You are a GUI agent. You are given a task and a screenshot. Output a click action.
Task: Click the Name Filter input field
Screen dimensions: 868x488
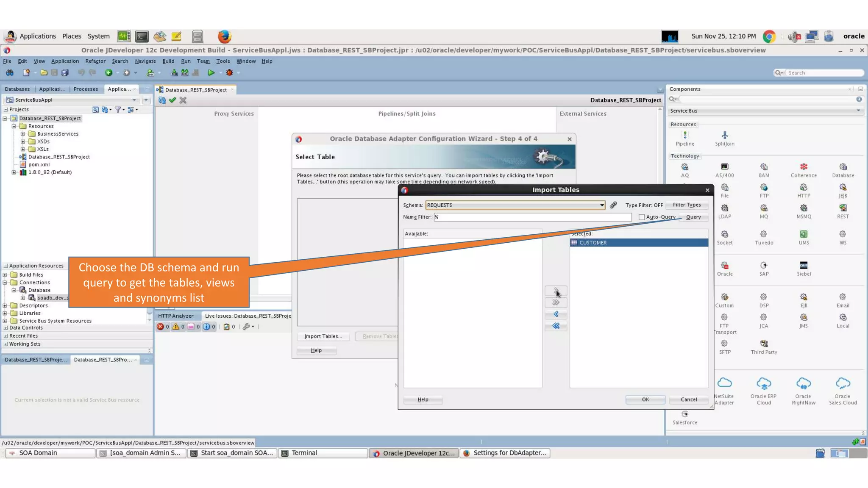[x=533, y=217]
